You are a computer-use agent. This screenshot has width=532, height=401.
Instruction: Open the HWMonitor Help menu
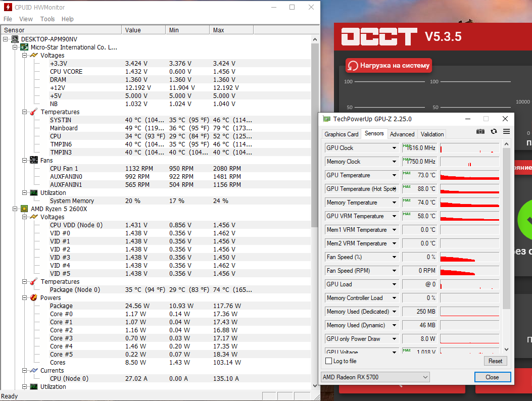point(68,19)
